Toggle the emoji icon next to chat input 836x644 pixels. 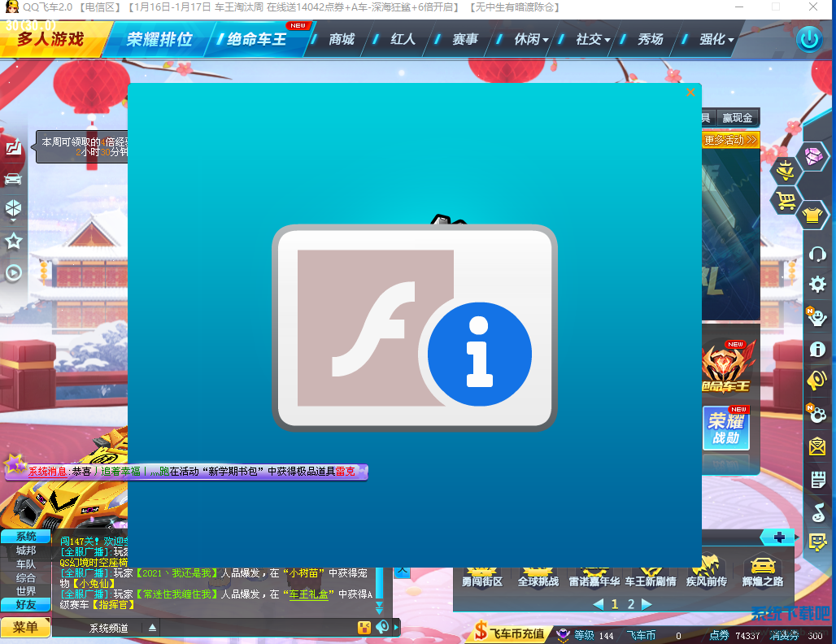pyautogui.click(x=364, y=627)
